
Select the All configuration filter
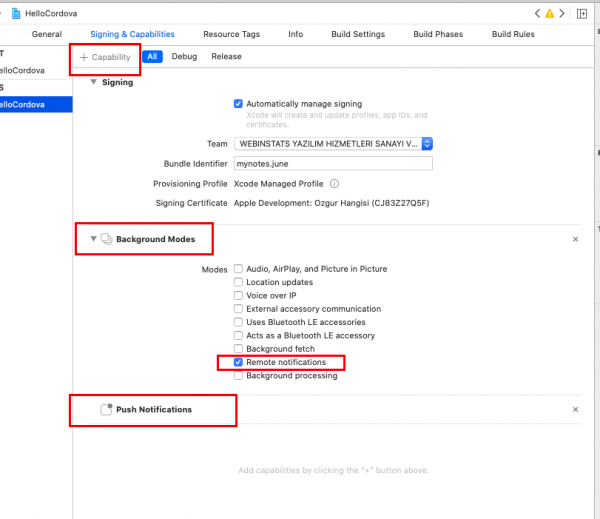coord(152,57)
